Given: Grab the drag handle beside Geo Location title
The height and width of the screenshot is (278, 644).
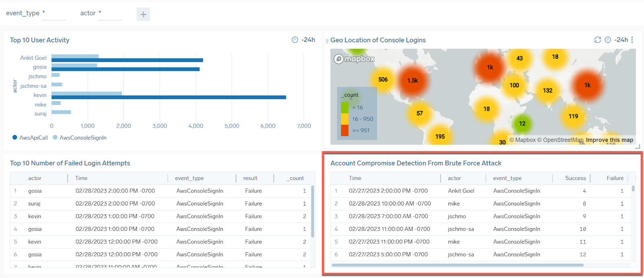Looking at the screenshot, I should 327,41.
